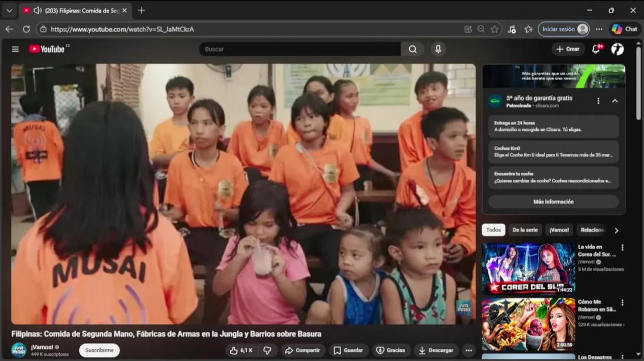Open the Coches Km0 ad link
The height and width of the screenshot is (361, 644).
554,152
